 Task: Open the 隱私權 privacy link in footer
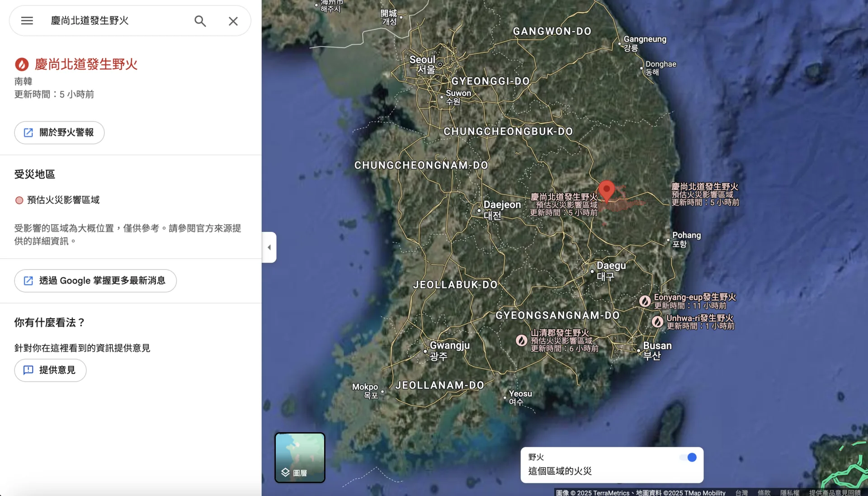pyautogui.click(x=790, y=493)
